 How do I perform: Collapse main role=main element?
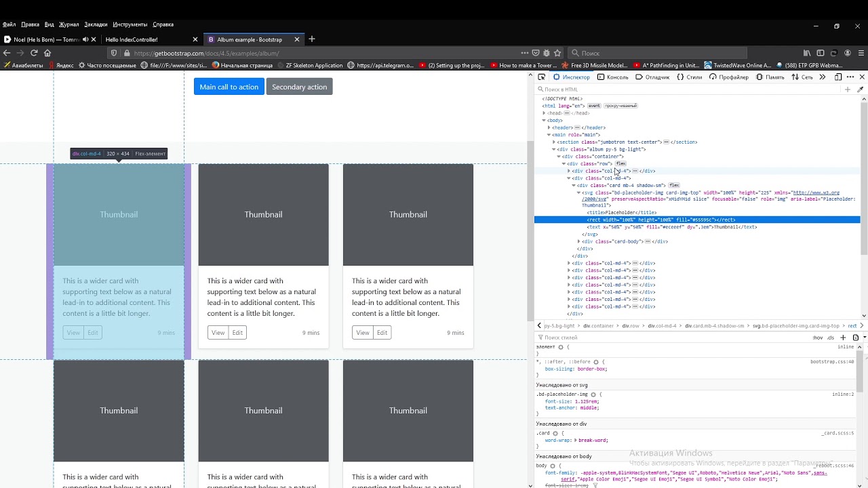click(549, 135)
